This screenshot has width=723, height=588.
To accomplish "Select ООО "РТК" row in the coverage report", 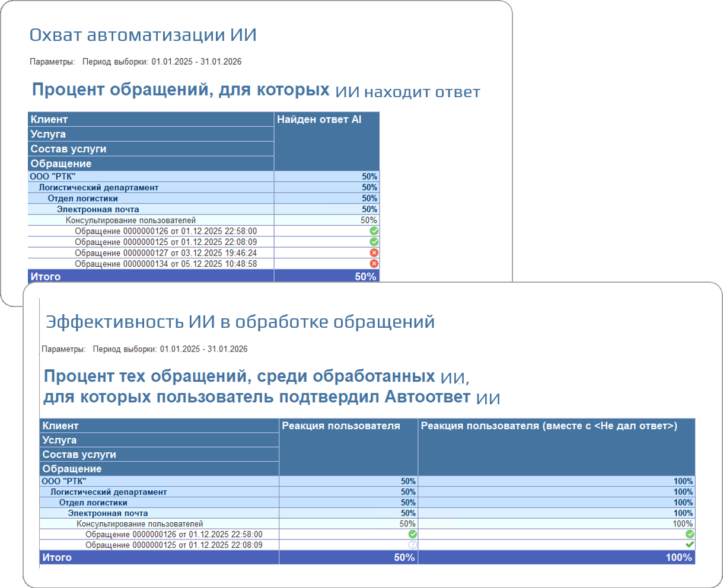I will (203, 177).
